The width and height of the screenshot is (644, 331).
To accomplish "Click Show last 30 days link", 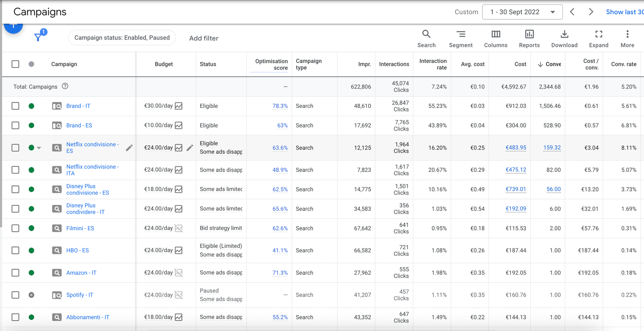I will click(625, 12).
